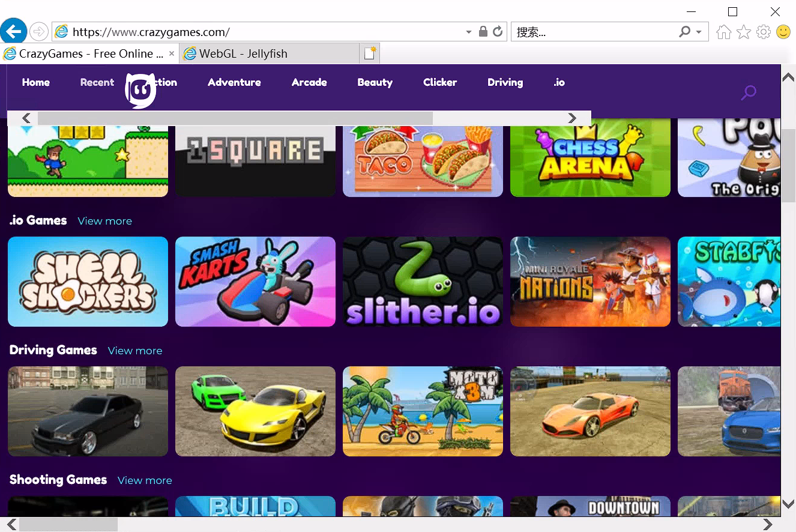
Task: Click the category bar left arrow
Action: point(26,118)
